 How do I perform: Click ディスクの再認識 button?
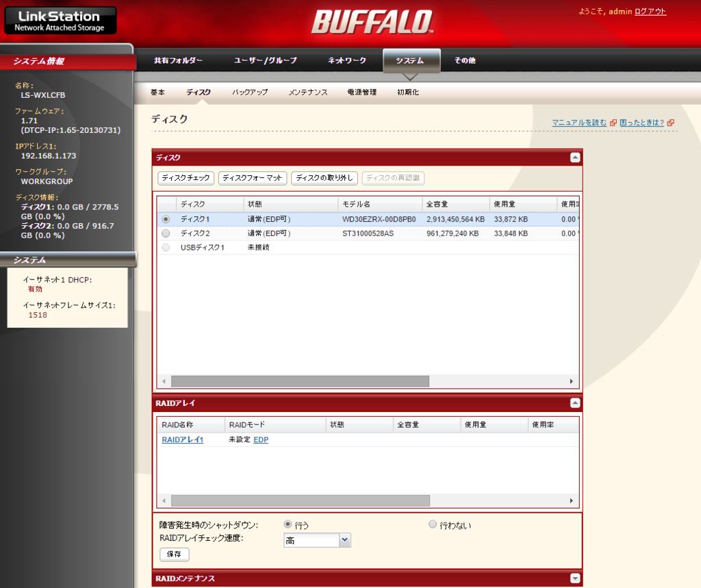tap(393, 178)
